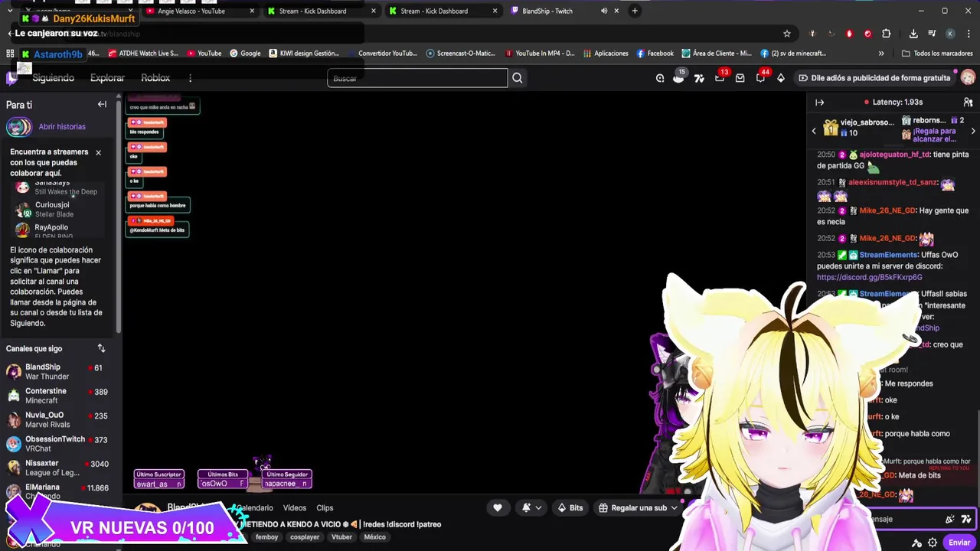Open the chat settings gear
The height and width of the screenshot is (551, 980).
[x=933, y=543]
